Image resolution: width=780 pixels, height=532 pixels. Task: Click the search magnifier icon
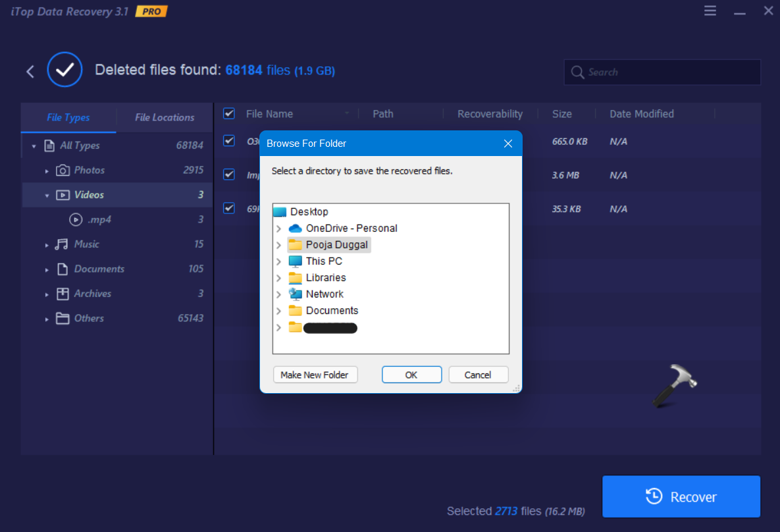click(x=578, y=72)
